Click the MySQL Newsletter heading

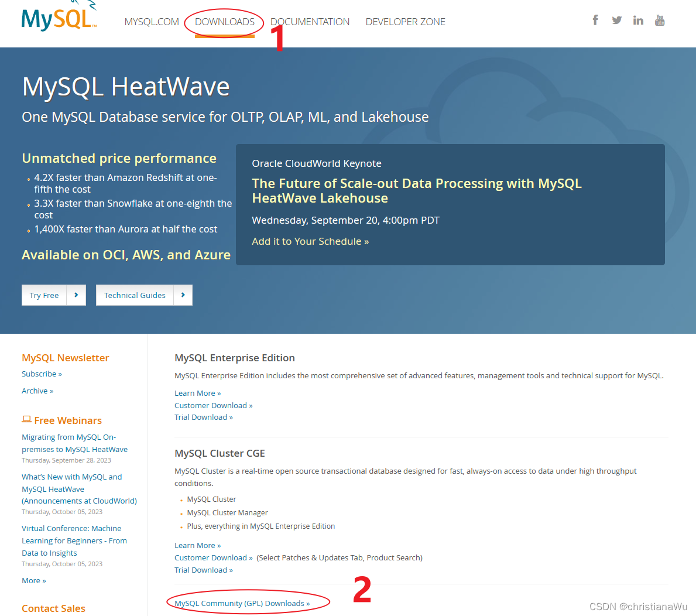65,358
